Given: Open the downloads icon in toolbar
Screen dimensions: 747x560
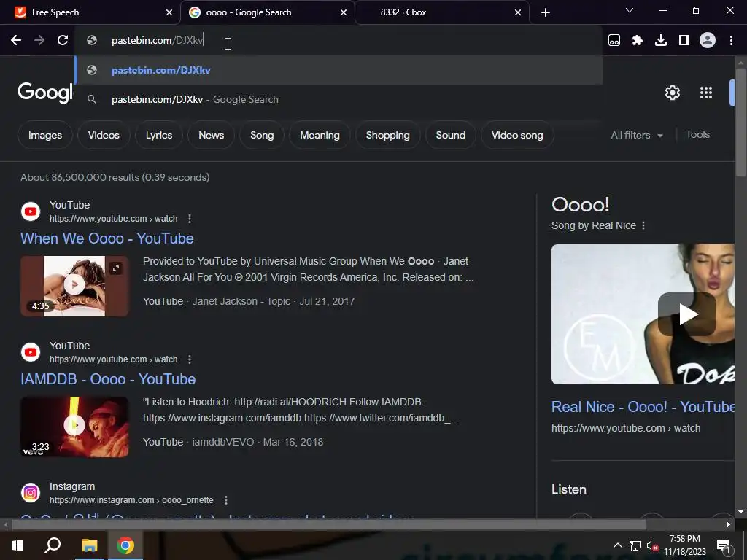Looking at the screenshot, I should (661, 41).
